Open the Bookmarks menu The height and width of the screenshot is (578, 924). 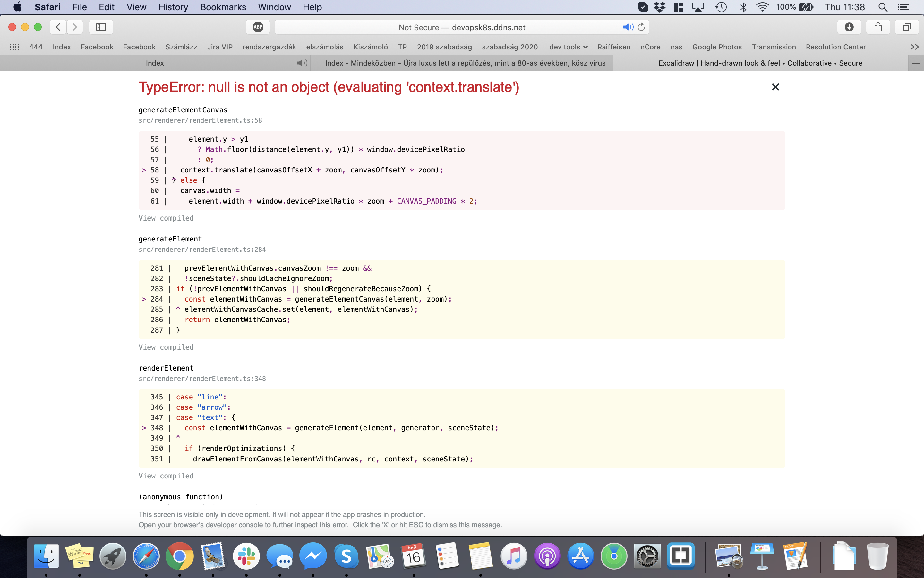(x=223, y=7)
